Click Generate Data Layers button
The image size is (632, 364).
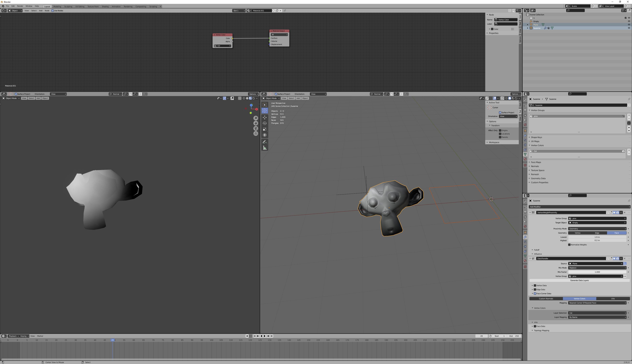click(579, 281)
